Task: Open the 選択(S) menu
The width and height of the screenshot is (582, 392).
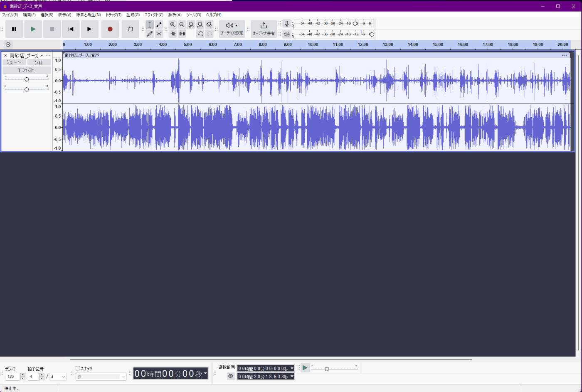Action: pos(47,15)
